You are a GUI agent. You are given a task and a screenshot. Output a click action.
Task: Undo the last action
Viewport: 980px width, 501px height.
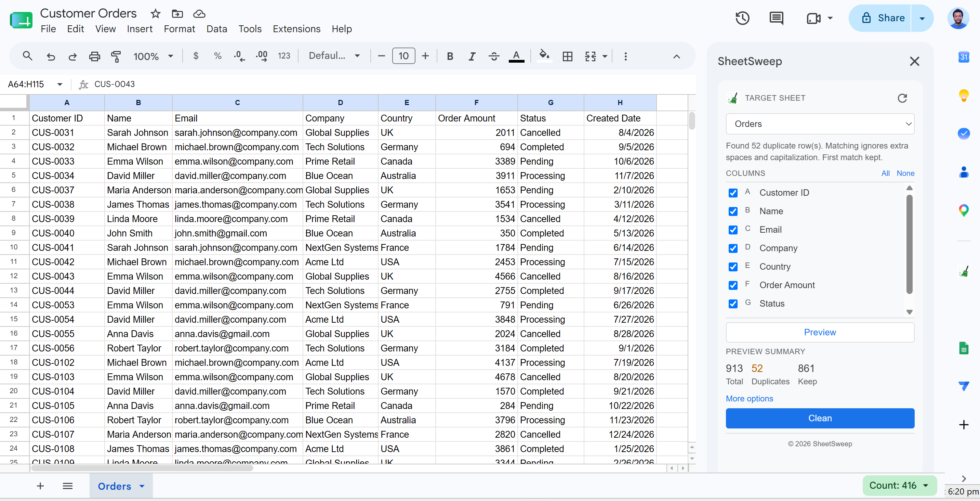[x=51, y=56]
